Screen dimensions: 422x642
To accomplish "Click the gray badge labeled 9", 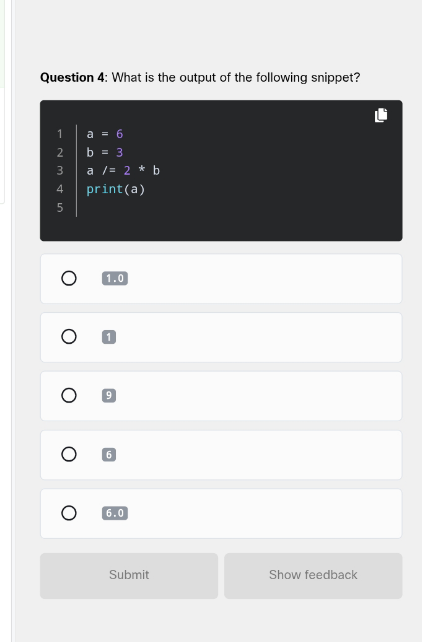I will pyautogui.click(x=109, y=396).
